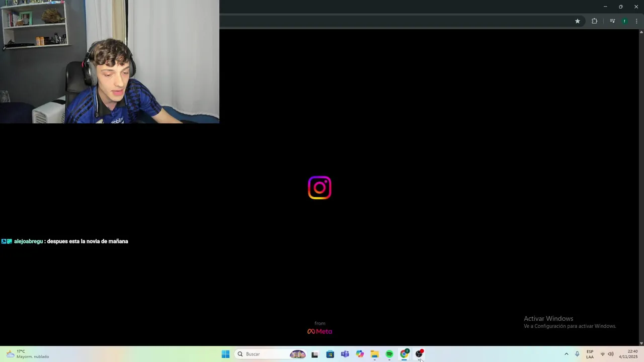This screenshot has height=362, width=644.
Task: Expand hidden system tray icons
Action: pos(566,354)
